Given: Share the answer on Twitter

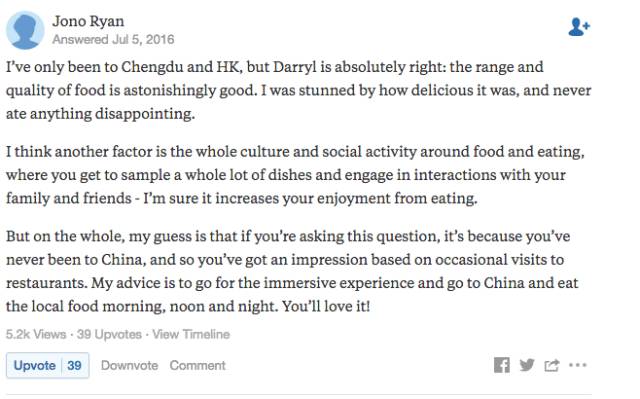Looking at the screenshot, I should pyautogui.click(x=527, y=365).
